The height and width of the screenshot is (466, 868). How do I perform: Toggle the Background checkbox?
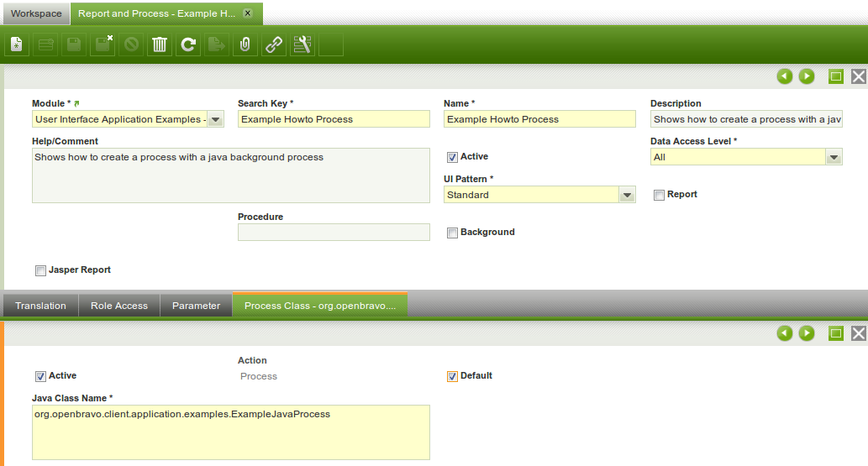pyautogui.click(x=452, y=233)
